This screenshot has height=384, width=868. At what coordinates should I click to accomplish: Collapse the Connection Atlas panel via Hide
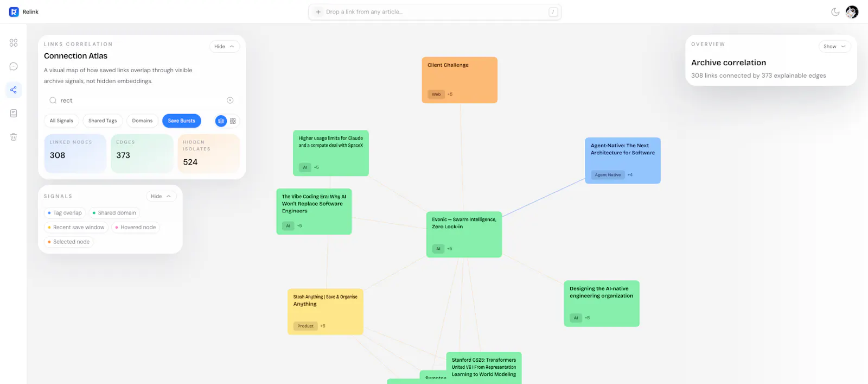(224, 47)
